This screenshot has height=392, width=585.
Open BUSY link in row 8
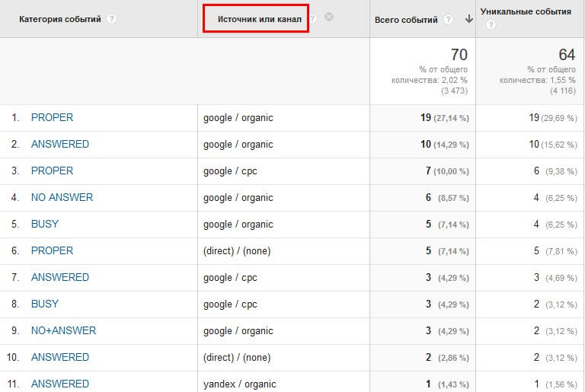click(x=45, y=304)
